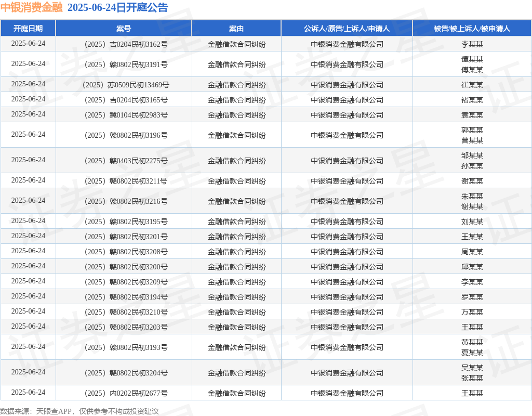Select defendant name 罗某某

click(x=472, y=297)
